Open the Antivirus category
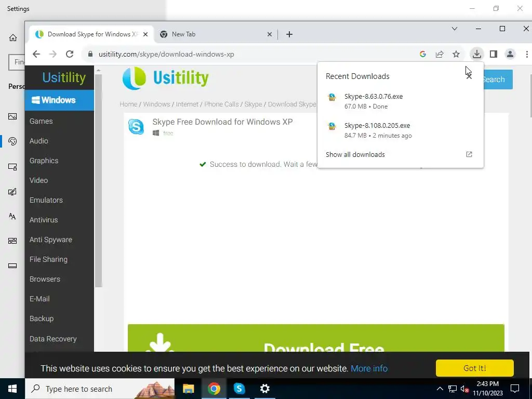 tap(44, 220)
